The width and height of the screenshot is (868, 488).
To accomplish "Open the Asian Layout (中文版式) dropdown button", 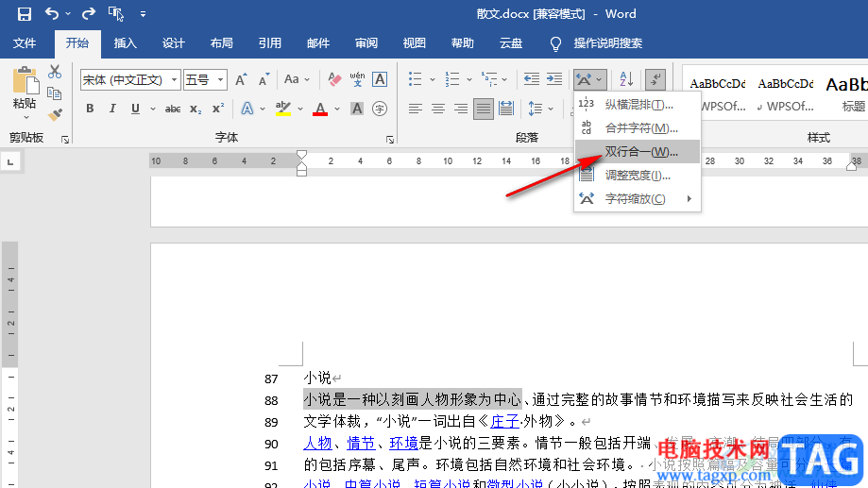I will tap(590, 79).
